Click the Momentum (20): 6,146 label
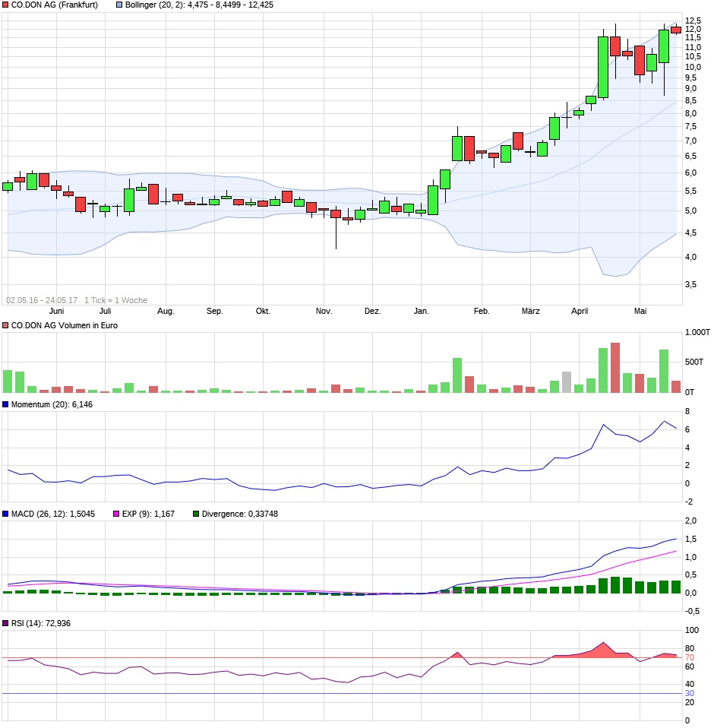Image resolution: width=714 pixels, height=728 pixels. pyautogui.click(x=52, y=405)
